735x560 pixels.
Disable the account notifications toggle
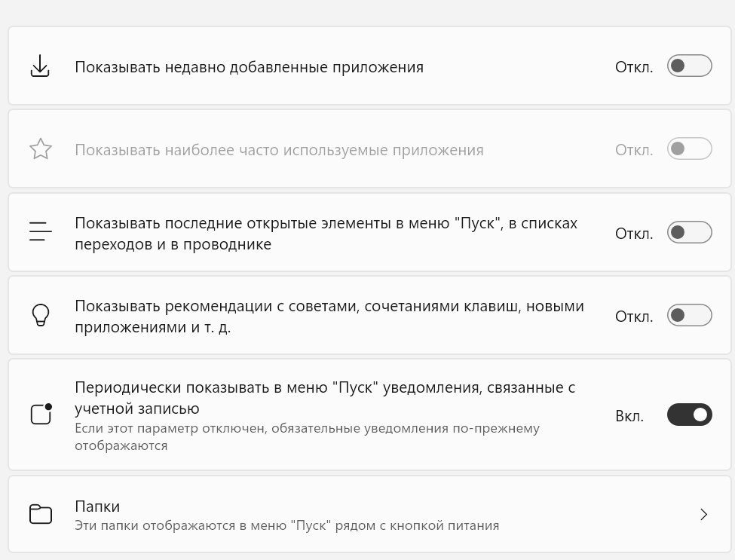(x=689, y=415)
